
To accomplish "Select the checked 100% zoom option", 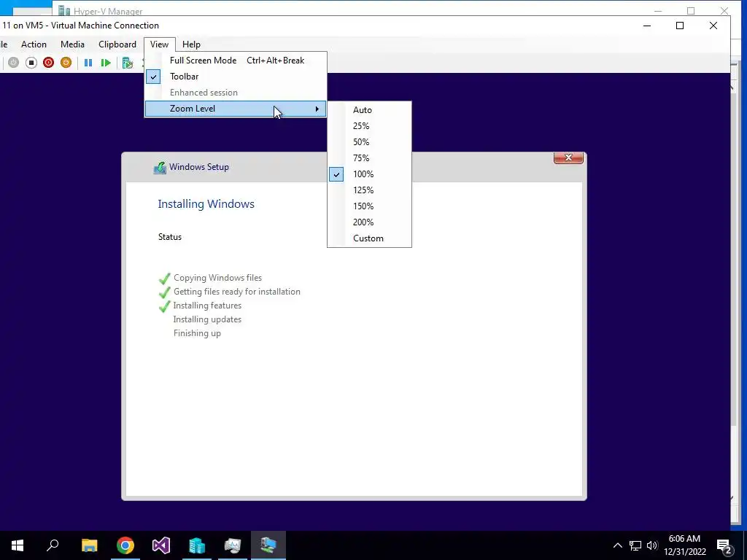I will pos(369,174).
